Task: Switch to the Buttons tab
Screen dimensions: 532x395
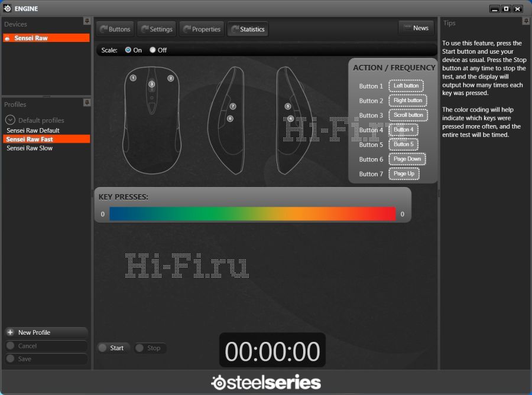Action: click(x=115, y=29)
